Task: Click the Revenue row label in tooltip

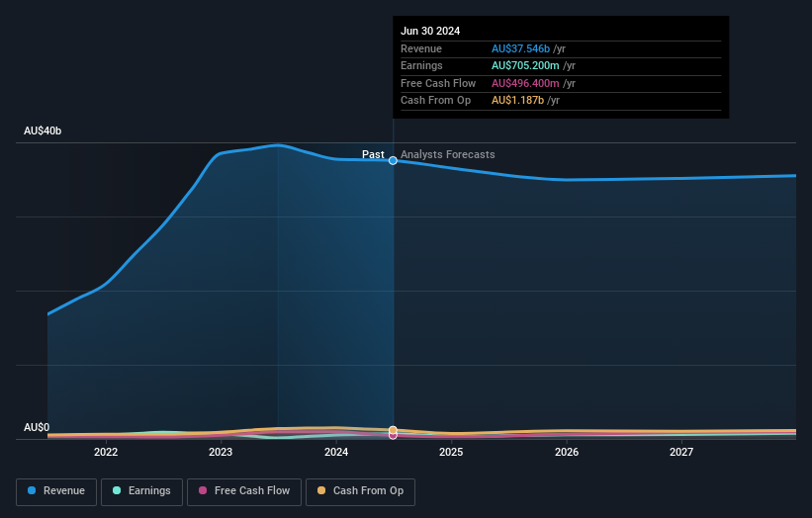Action: pos(421,48)
